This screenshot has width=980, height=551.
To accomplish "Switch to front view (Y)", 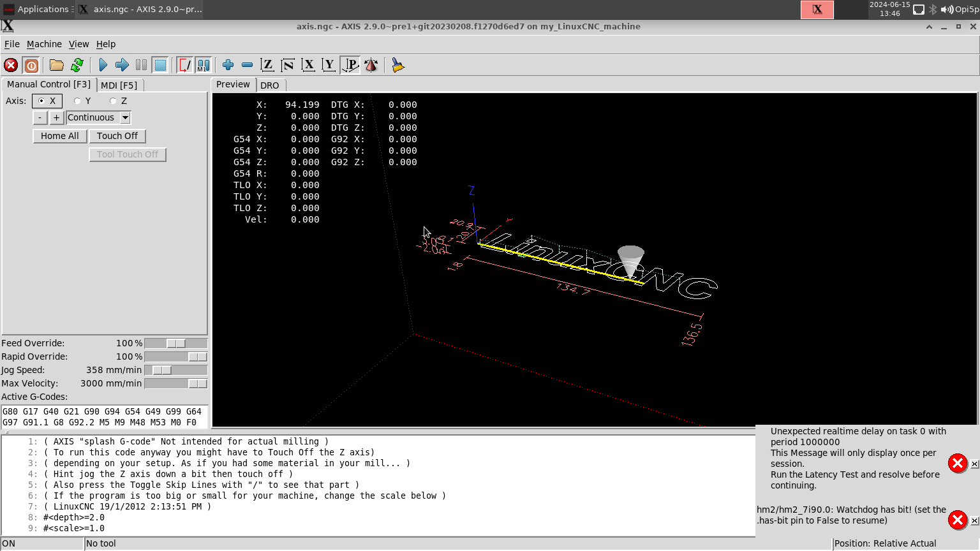I will (329, 65).
